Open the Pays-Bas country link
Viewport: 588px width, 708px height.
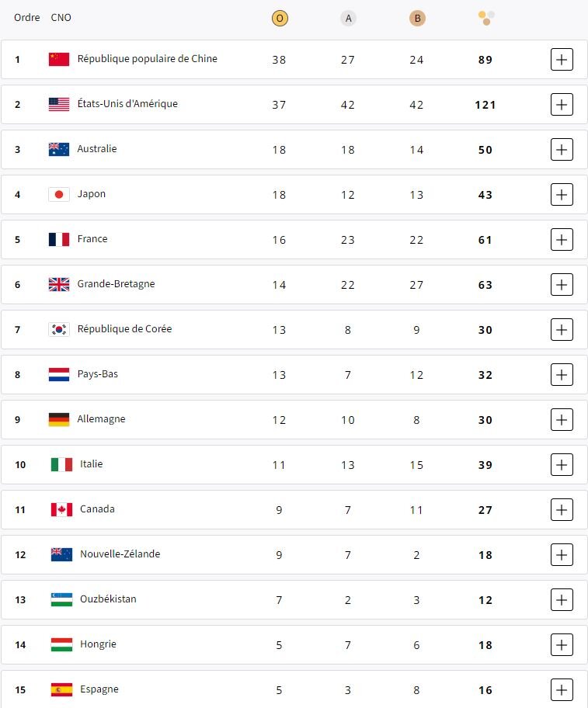[x=98, y=374]
